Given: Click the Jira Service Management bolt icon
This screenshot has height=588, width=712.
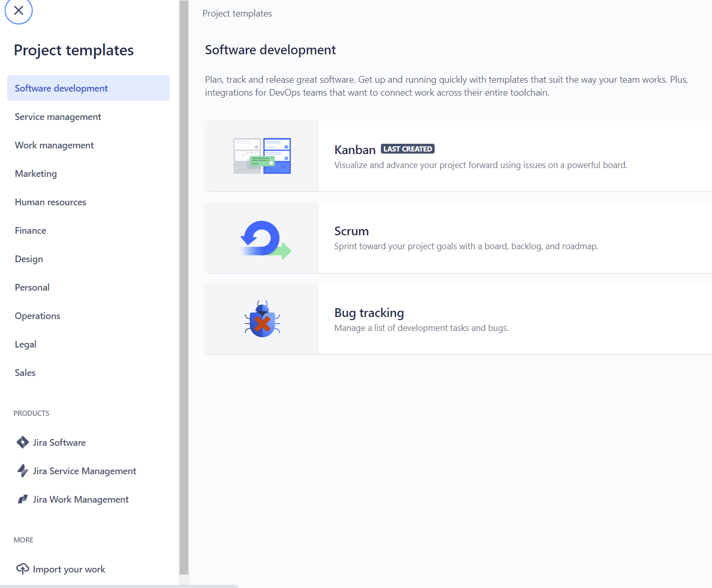Looking at the screenshot, I should 23,471.
